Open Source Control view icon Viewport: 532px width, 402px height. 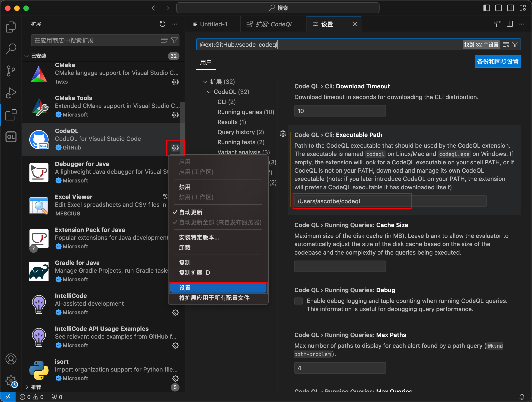pyautogui.click(x=11, y=71)
